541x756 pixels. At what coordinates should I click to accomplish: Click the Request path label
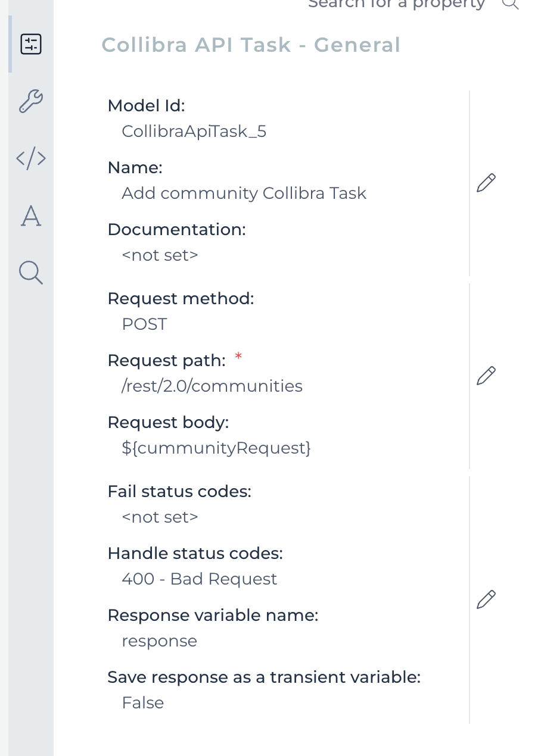point(167,361)
